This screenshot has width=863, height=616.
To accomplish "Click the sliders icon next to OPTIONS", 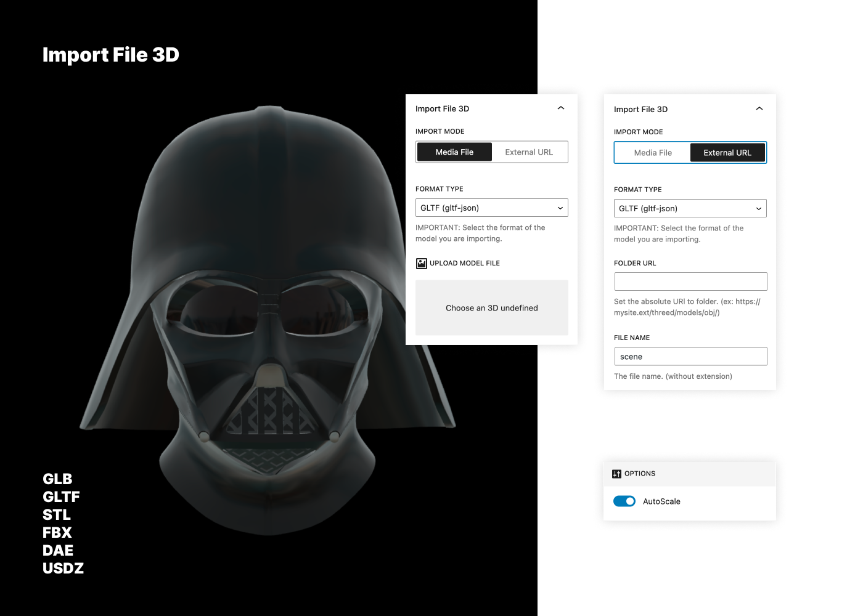I will pyautogui.click(x=617, y=473).
